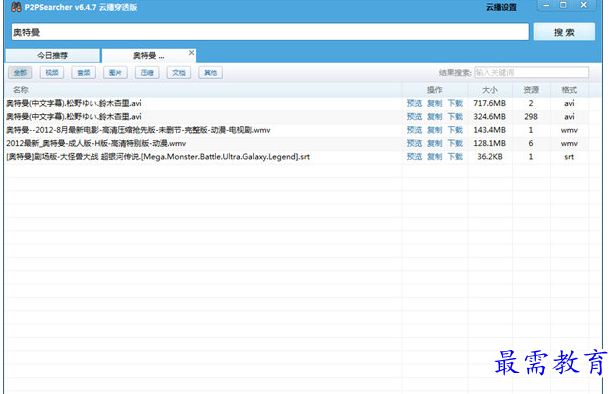The height and width of the screenshot is (394, 616).
Task: Focus the 结果搜索 keyword filter field
Action: (532, 73)
